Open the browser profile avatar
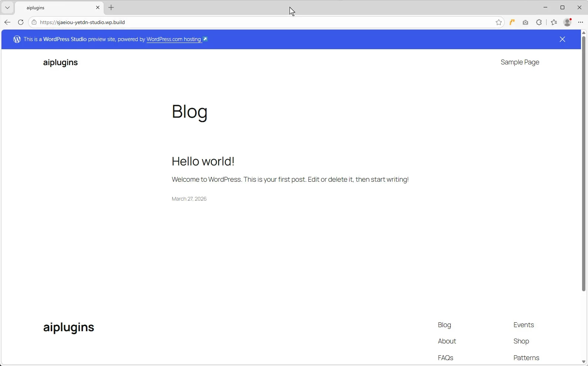Viewport: 588px width, 366px height. pyautogui.click(x=567, y=22)
